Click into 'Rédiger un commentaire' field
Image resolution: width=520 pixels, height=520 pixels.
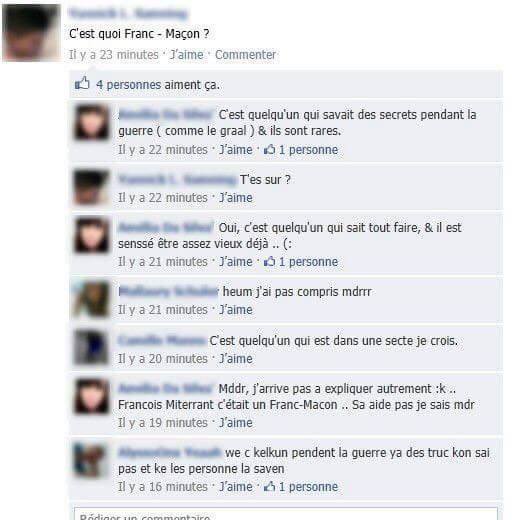286,514
